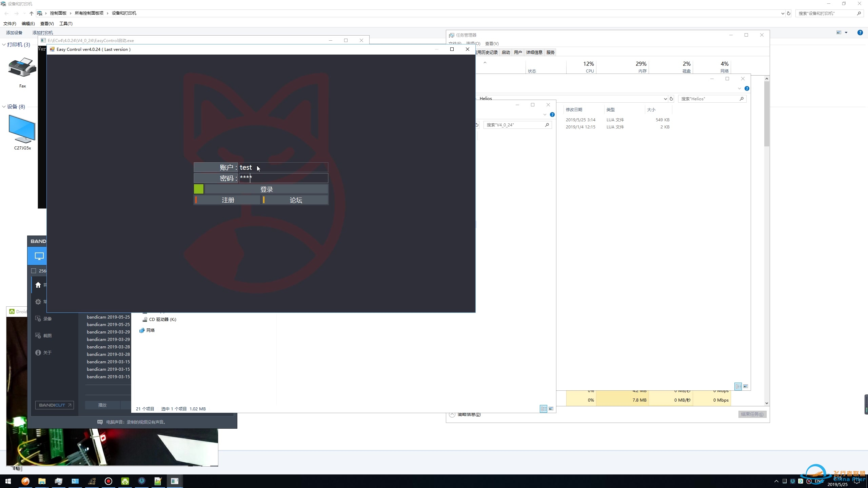
Task: Open Bandicam 截图 screenshot settings
Action: point(43,335)
